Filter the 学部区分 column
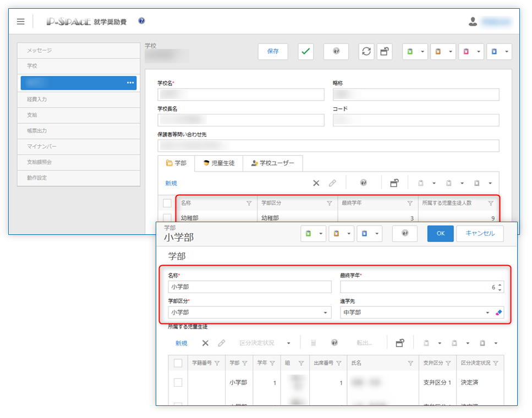This screenshot has height=418, width=532. pos(330,204)
